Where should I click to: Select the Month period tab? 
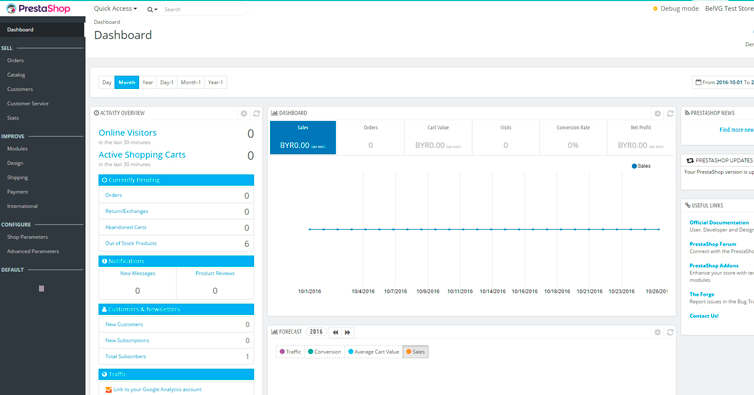tap(126, 82)
